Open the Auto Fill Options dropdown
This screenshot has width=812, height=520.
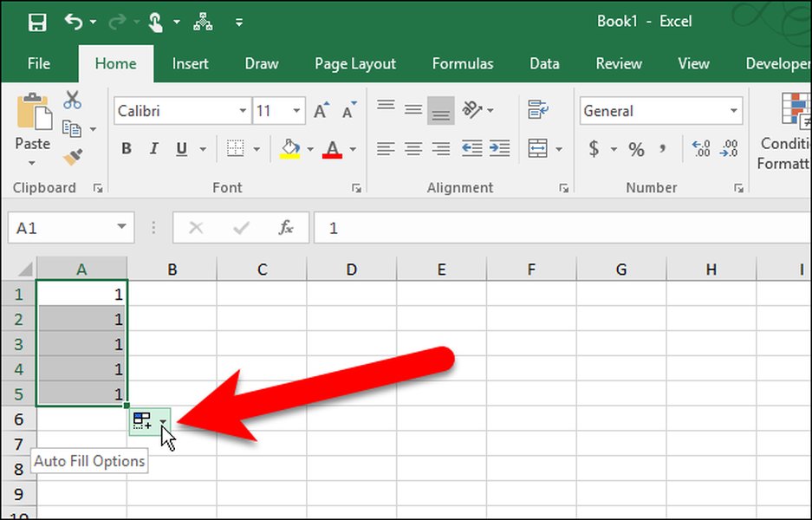pyautogui.click(x=163, y=422)
